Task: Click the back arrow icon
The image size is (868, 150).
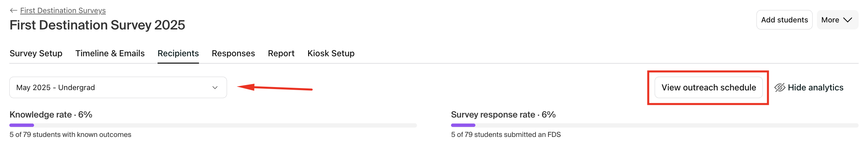Action: click(x=13, y=10)
